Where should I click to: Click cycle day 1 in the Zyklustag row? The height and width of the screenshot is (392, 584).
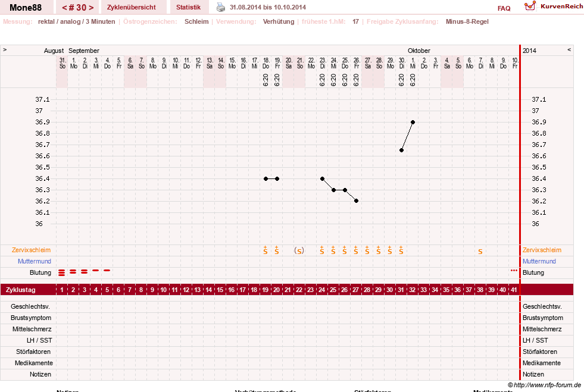pyautogui.click(x=62, y=290)
